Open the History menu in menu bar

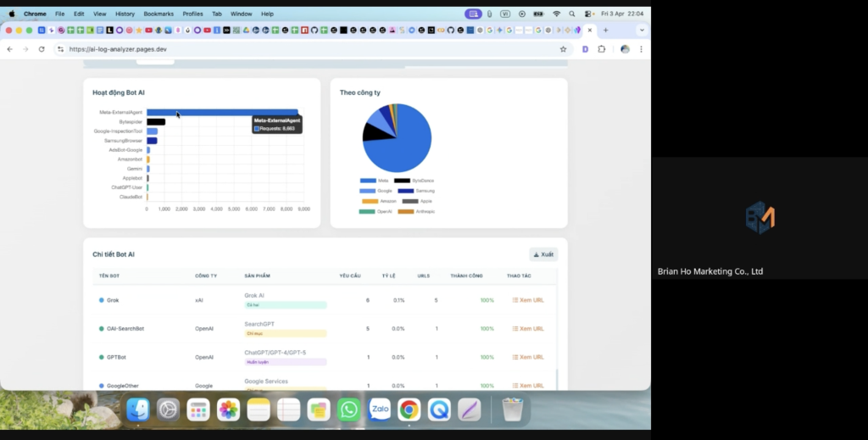[125, 14]
